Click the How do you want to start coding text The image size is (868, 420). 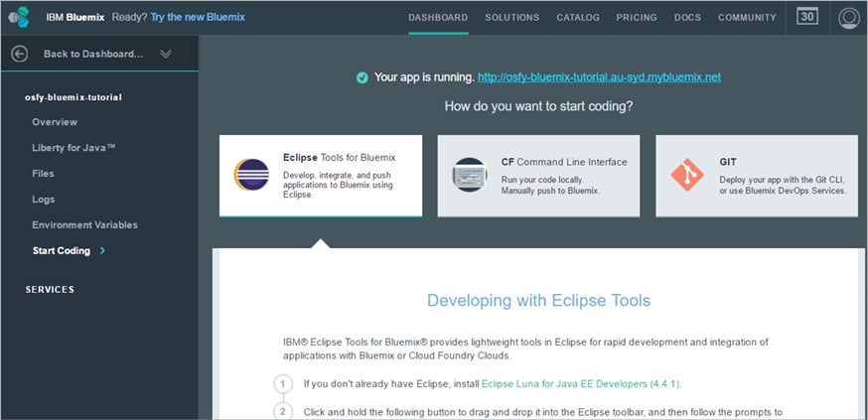[538, 106]
